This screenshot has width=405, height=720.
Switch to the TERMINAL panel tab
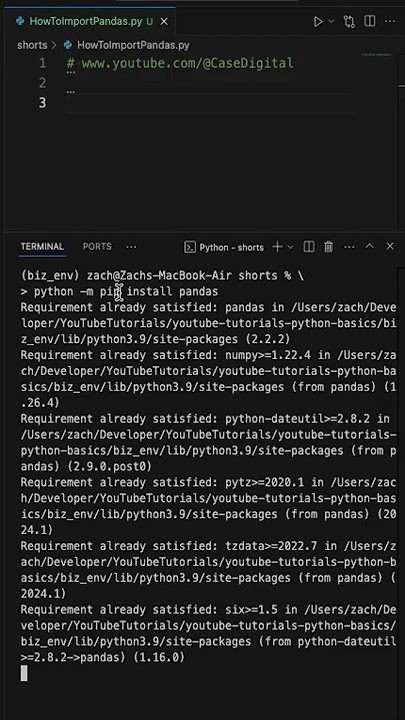click(x=42, y=247)
